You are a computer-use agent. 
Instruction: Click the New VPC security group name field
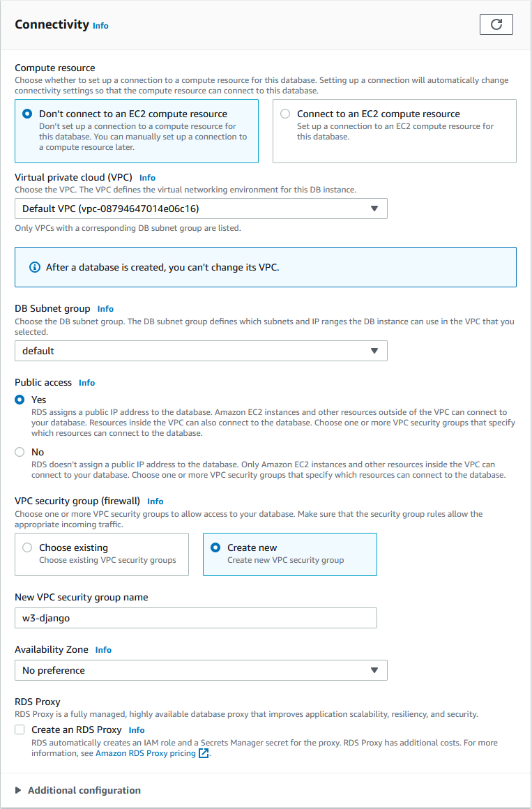coord(196,618)
